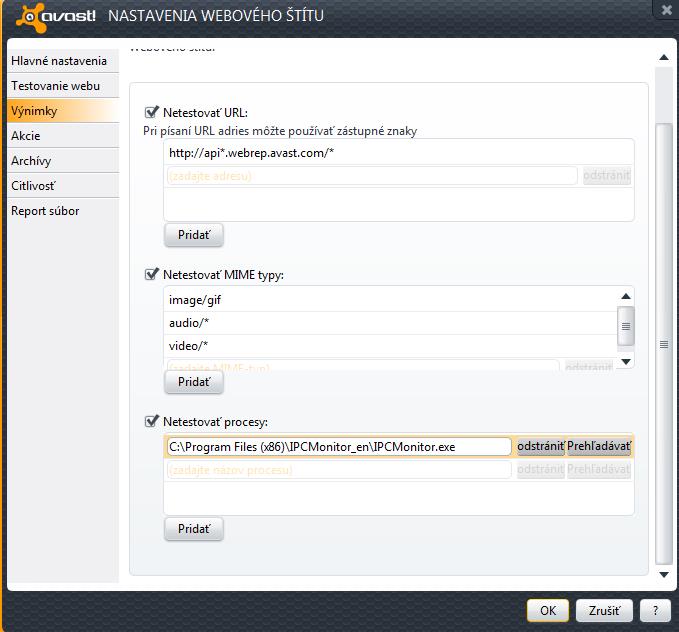Toggle the Netestovať URL checkbox
The image size is (679, 632).
151,113
